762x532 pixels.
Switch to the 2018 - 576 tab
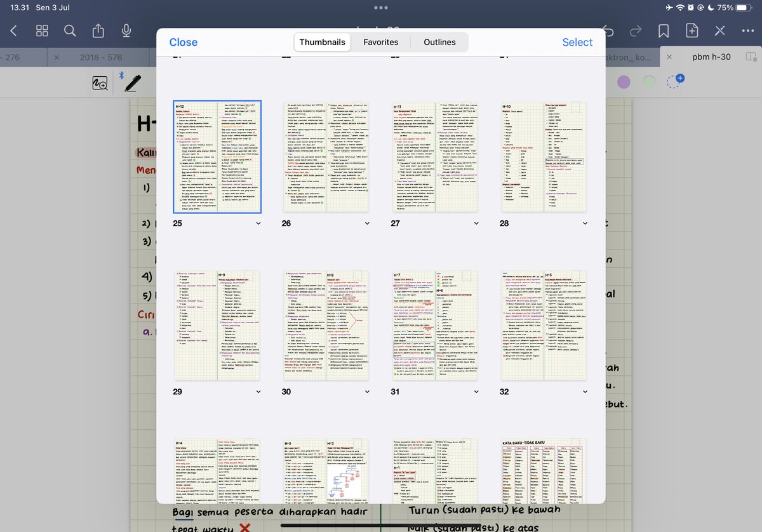pyautogui.click(x=101, y=57)
